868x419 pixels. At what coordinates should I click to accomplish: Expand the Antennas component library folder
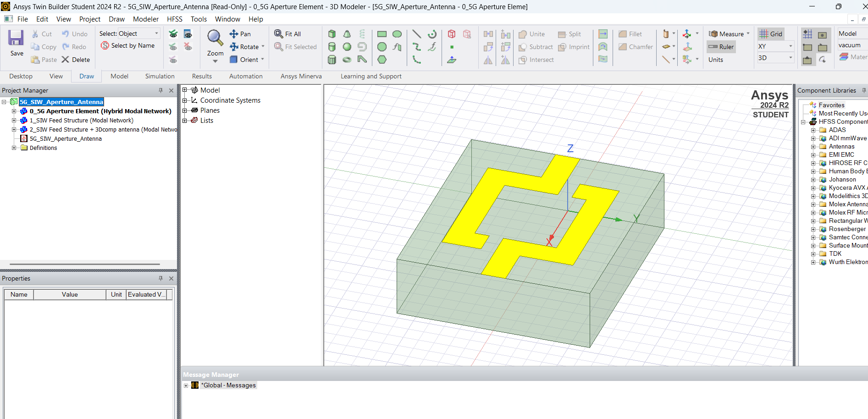click(813, 147)
